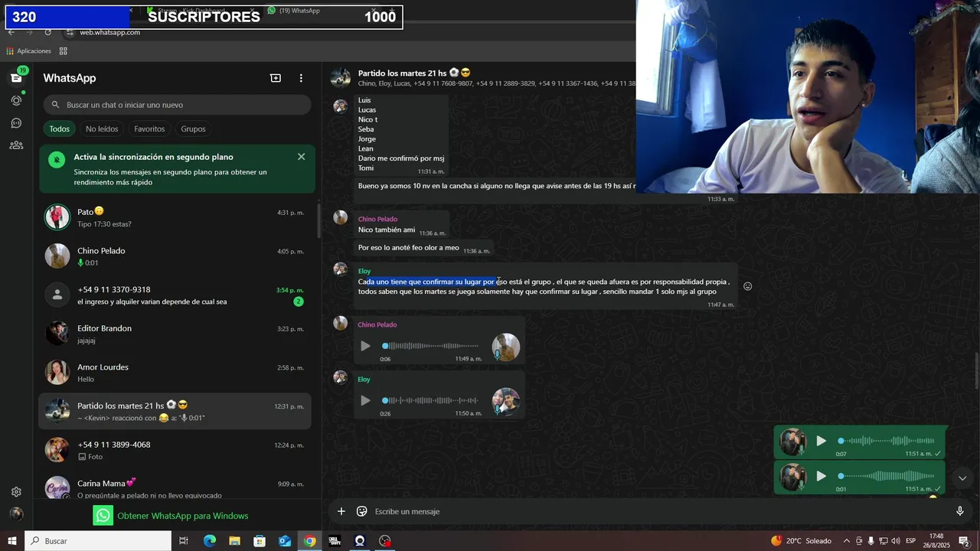Image resolution: width=980 pixels, height=551 pixels.
Task: Open the 17:48 clock and date in taskbar
Action: click(936, 541)
